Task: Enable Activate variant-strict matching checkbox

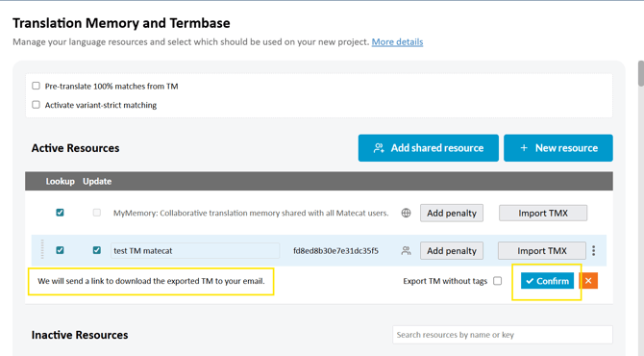Action: pyautogui.click(x=37, y=105)
